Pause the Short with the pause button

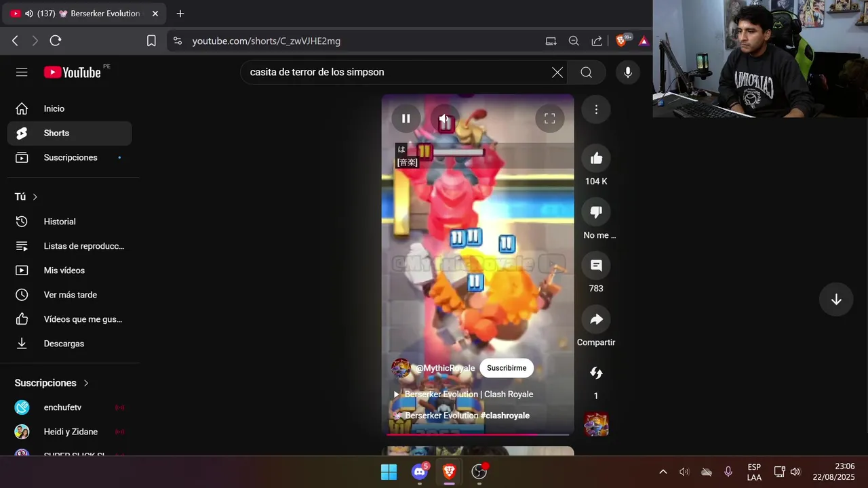click(406, 119)
